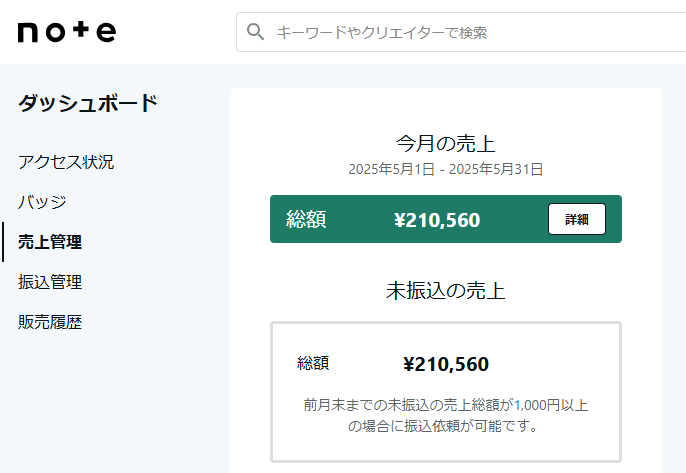Open バッジ in the sidebar
This screenshot has width=686, height=473.
pyautogui.click(x=42, y=202)
